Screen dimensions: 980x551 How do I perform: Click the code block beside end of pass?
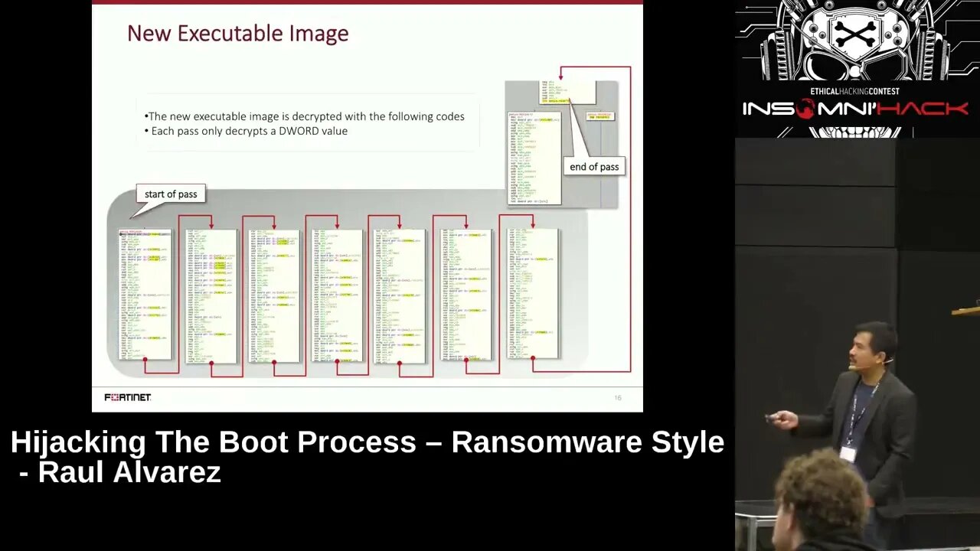coord(534,158)
